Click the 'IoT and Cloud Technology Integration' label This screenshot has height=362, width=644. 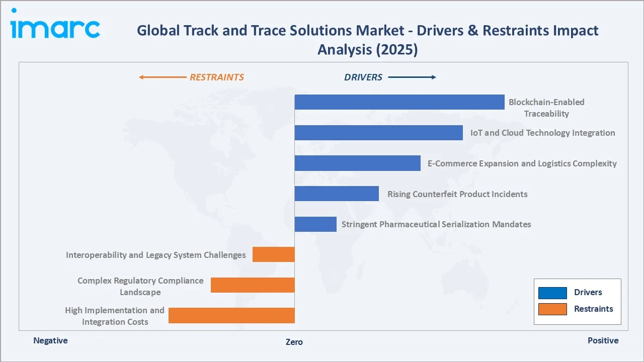pyautogui.click(x=543, y=133)
